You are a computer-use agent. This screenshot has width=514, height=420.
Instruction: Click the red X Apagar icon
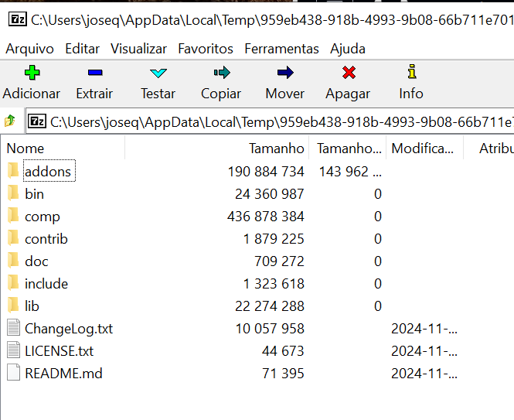(348, 73)
